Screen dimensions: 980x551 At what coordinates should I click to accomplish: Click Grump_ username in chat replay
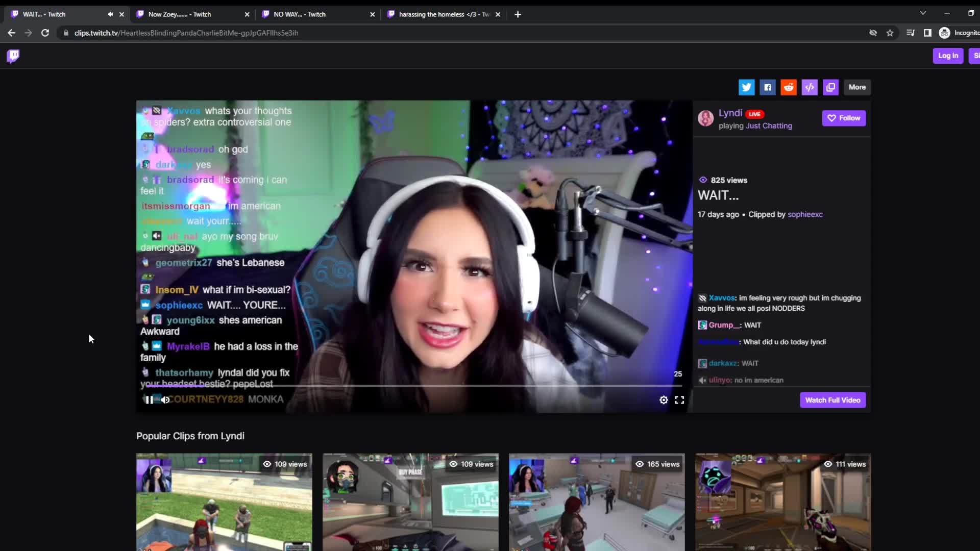click(x=724, y=325)
